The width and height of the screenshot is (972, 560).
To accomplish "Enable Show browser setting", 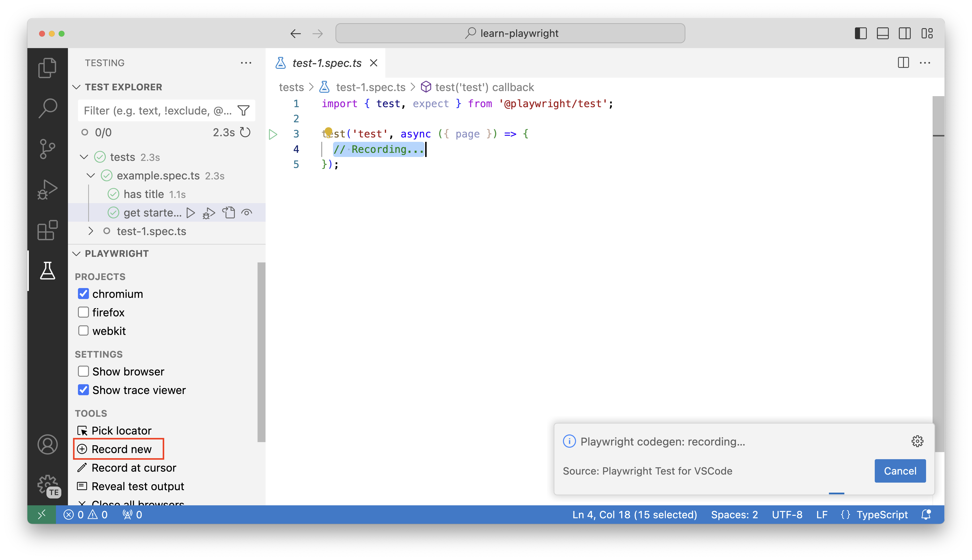I will (x=83, y=371).
